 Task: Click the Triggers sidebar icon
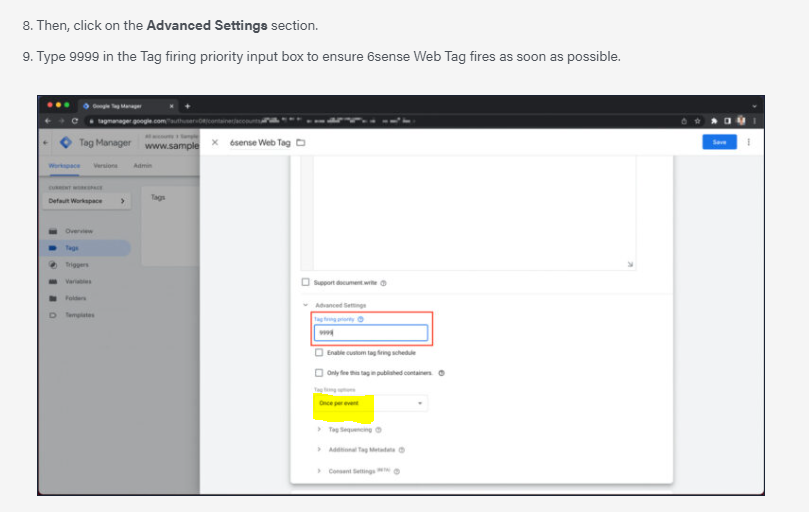(x=53, y=265)
